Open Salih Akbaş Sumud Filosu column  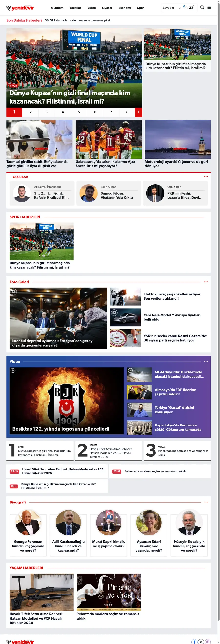tap(109, 193)
